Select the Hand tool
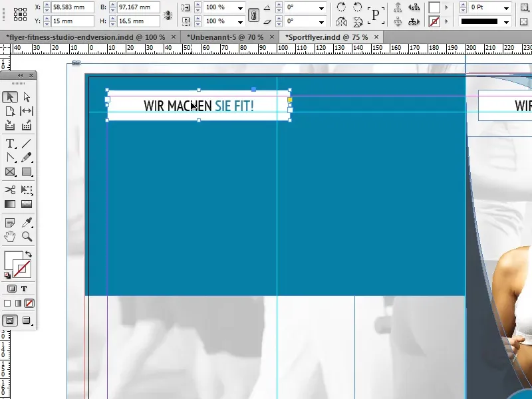 click(10, 237)
